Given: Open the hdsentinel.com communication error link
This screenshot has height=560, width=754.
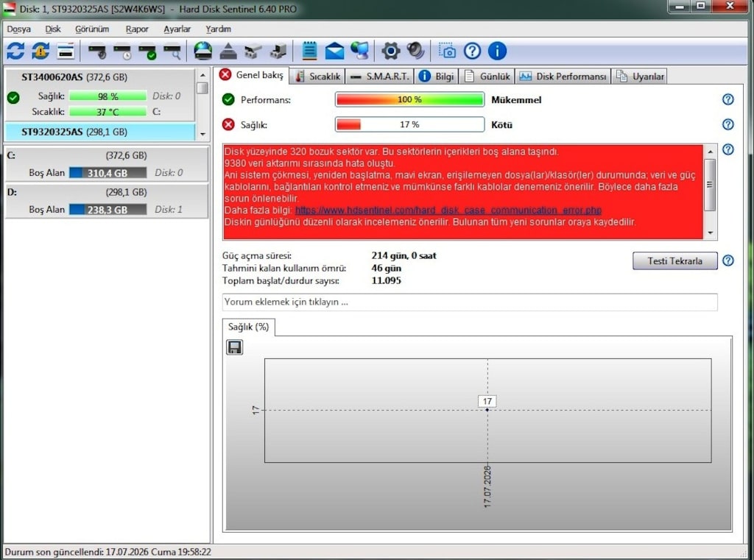Looking at the screenshot, I should [448, 210].
